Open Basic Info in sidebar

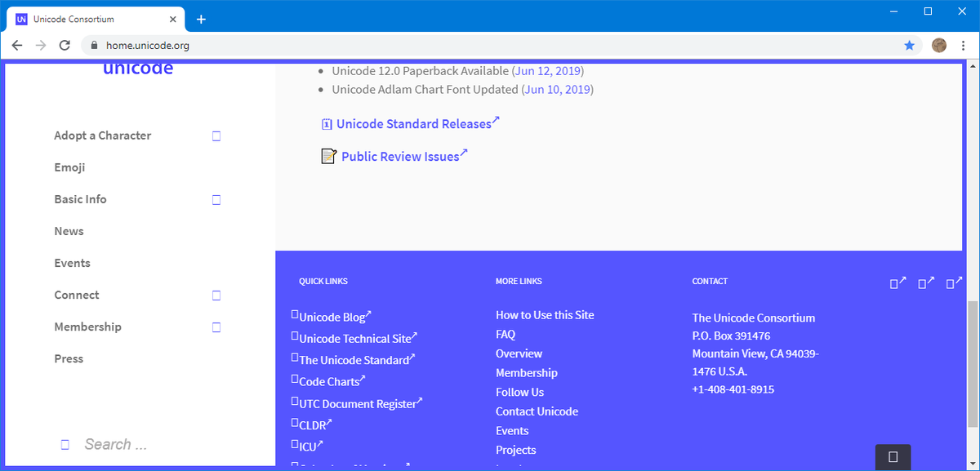tap(80, 199)
